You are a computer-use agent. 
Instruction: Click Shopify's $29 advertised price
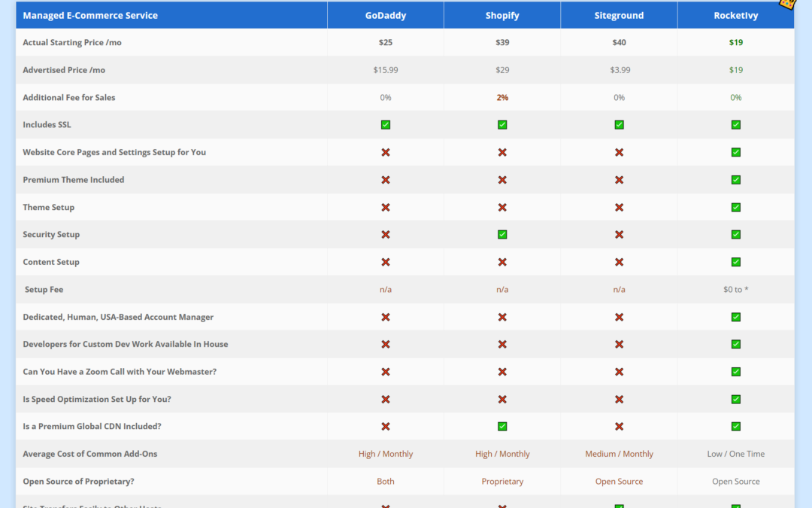tap(502, 70)
